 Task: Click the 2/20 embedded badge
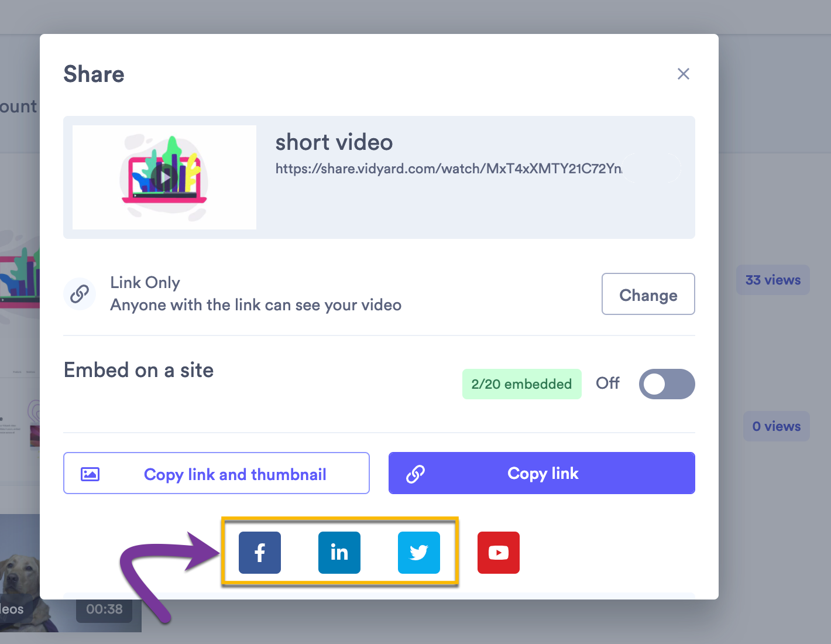522,384
